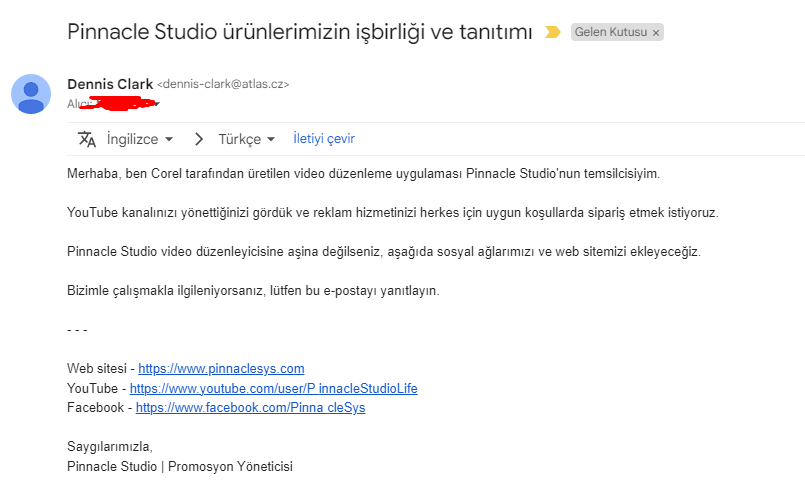The width and height of the screenshot is (805, 492).
Task: Open the Gelen Kutusu label
Action: (x=610, y=32)
